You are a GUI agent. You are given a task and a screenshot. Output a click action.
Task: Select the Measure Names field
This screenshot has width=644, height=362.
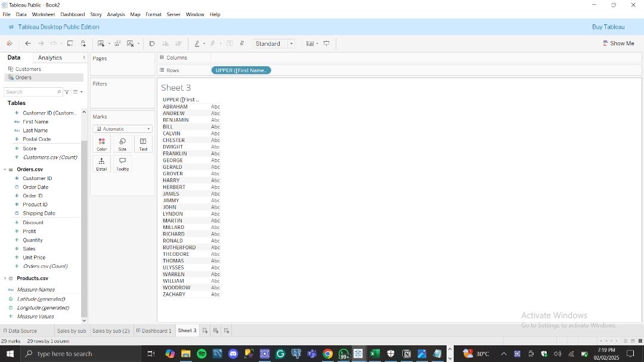36,290
